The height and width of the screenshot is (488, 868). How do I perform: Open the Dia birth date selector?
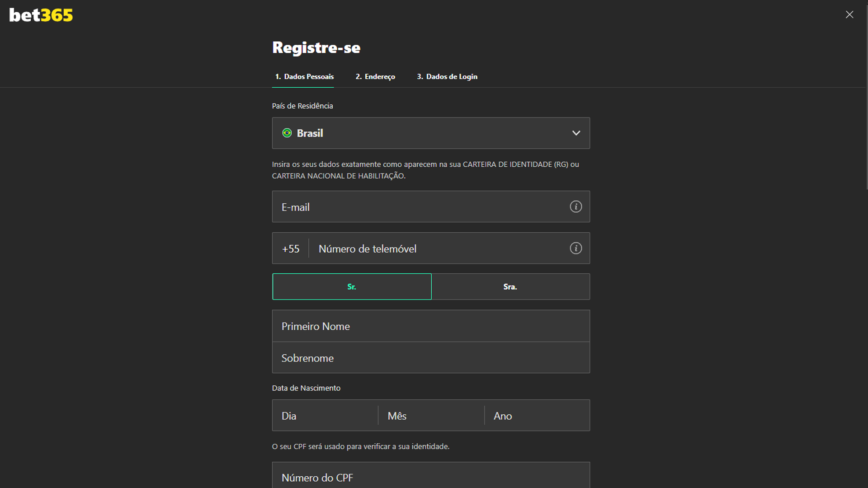pyautogui.click(x=325, y=415)
